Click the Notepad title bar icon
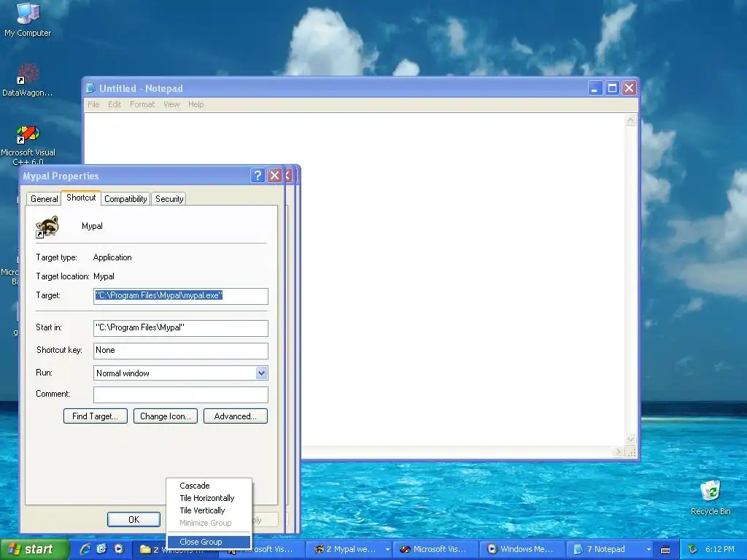The image size is (747, 560). click(90, 88)
